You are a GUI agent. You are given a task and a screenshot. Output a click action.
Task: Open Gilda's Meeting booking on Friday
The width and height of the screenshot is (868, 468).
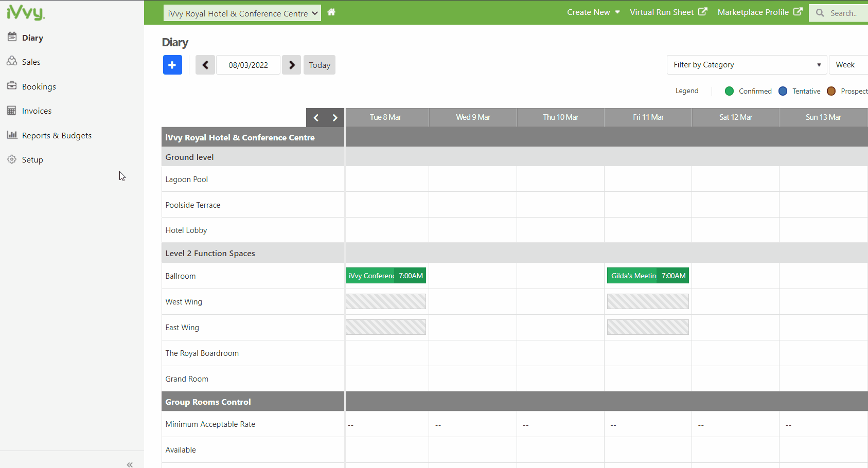pyautogui.click(x=648, y=276)
